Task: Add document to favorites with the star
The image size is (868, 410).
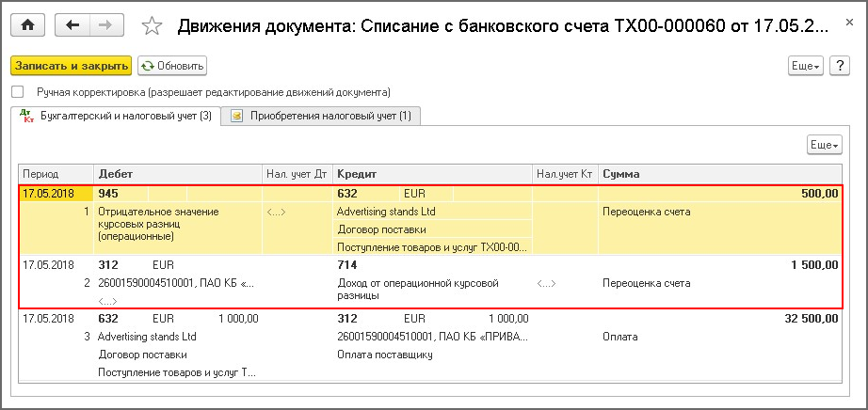Action: (x=152, y=26)
